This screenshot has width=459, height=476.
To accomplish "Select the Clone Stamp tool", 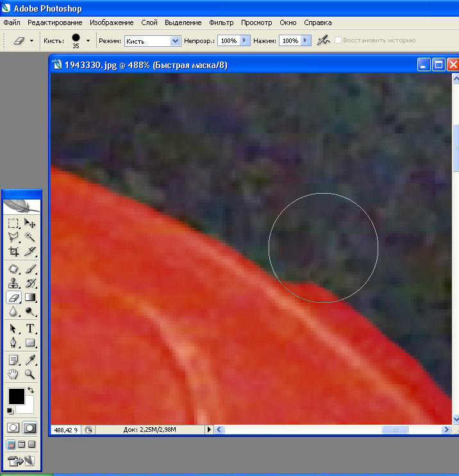I will tap(13, 284).
